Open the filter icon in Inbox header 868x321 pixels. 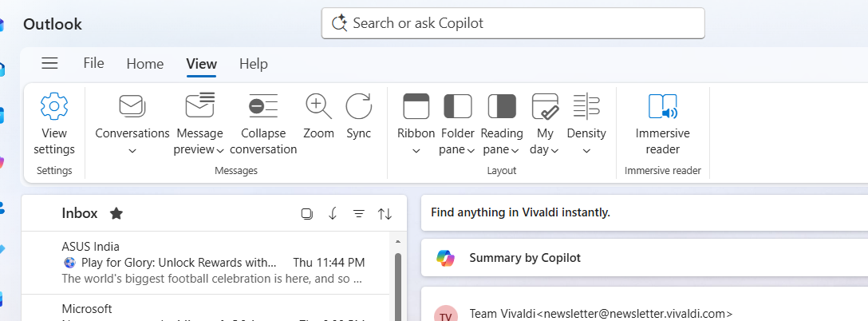359,213
